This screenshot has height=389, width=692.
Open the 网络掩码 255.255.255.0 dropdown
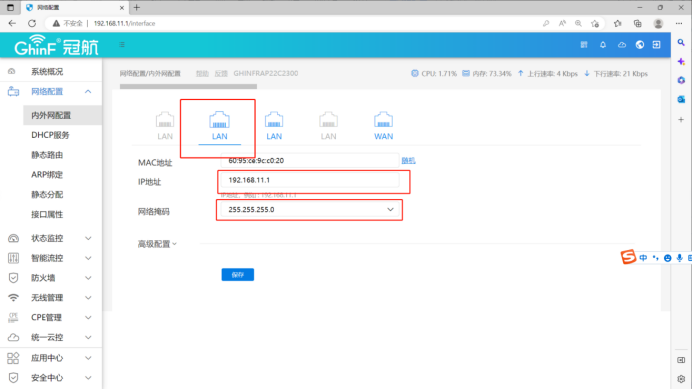(309, 210)
